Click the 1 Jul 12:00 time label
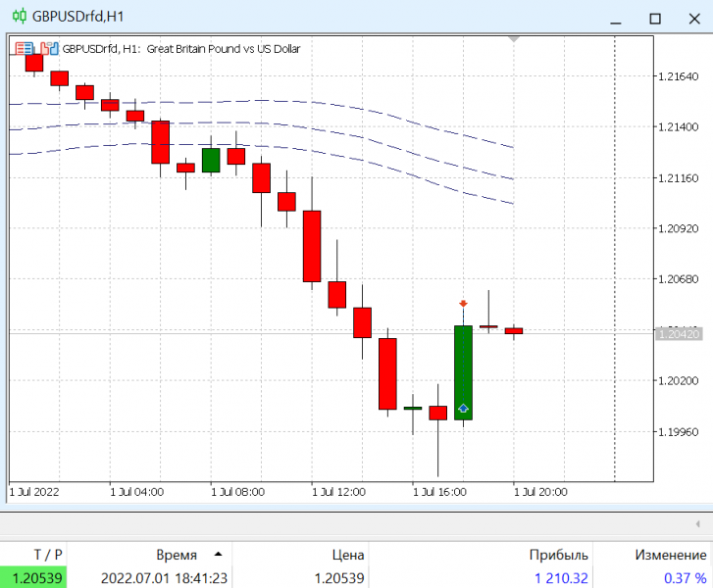 338,492
